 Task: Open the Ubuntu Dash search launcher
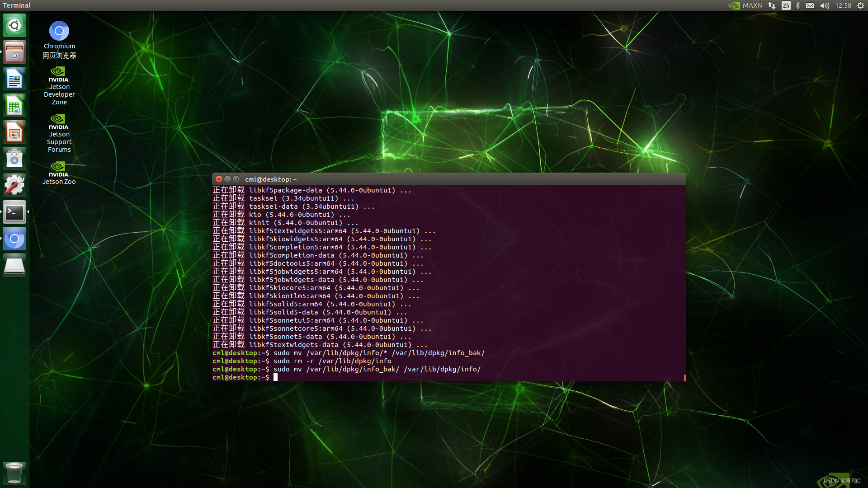click(x=14, y=25)
